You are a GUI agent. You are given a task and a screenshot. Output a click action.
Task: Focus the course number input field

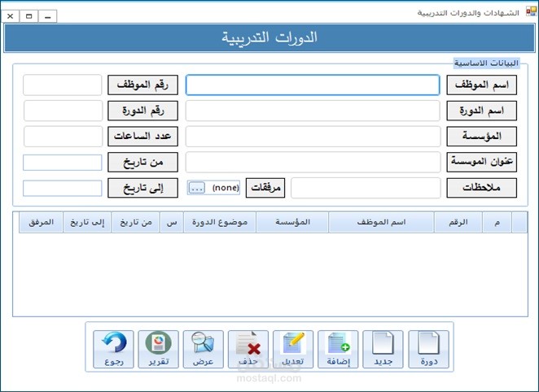click(64, 111)
